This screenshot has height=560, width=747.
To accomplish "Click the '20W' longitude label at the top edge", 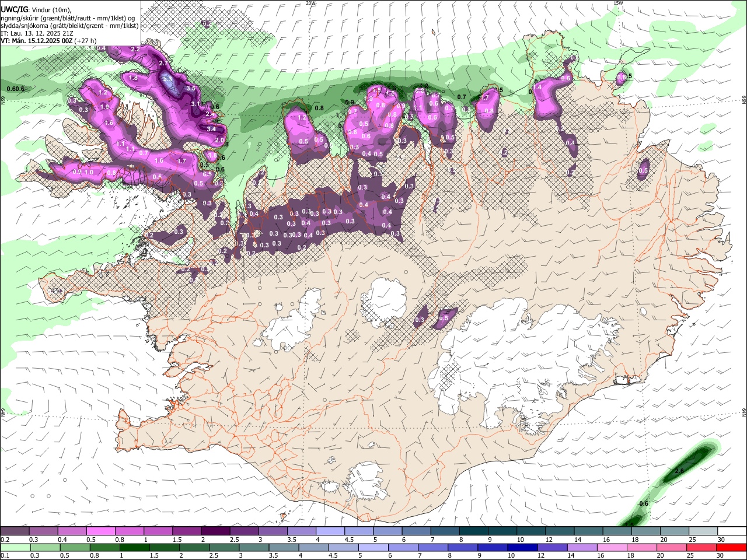I will (x=311, y=3).
